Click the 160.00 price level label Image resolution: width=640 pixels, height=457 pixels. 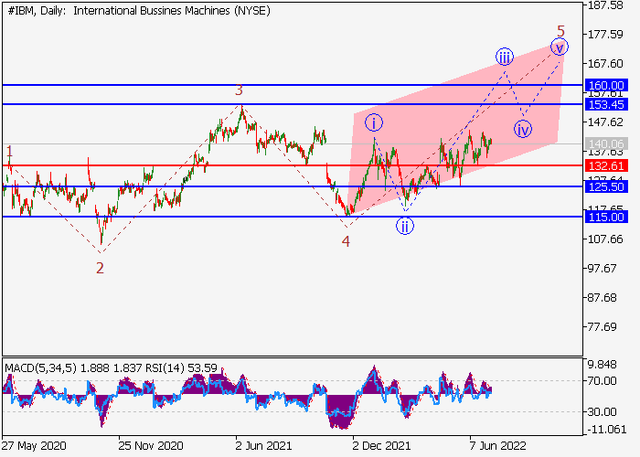point(606,85)
